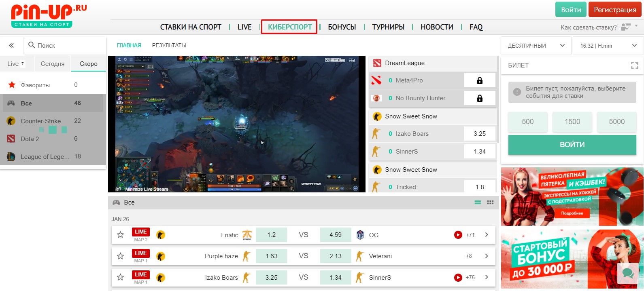The image size is (644, 291).
Task: Expand Fnatic vs OG match details arrow
Action: coord(487,235)
